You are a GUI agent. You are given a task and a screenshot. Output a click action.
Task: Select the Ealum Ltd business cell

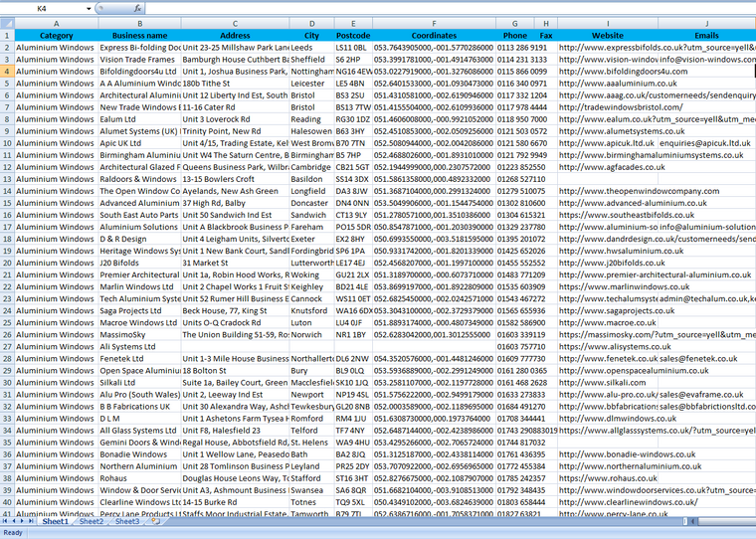click(140, 119)
